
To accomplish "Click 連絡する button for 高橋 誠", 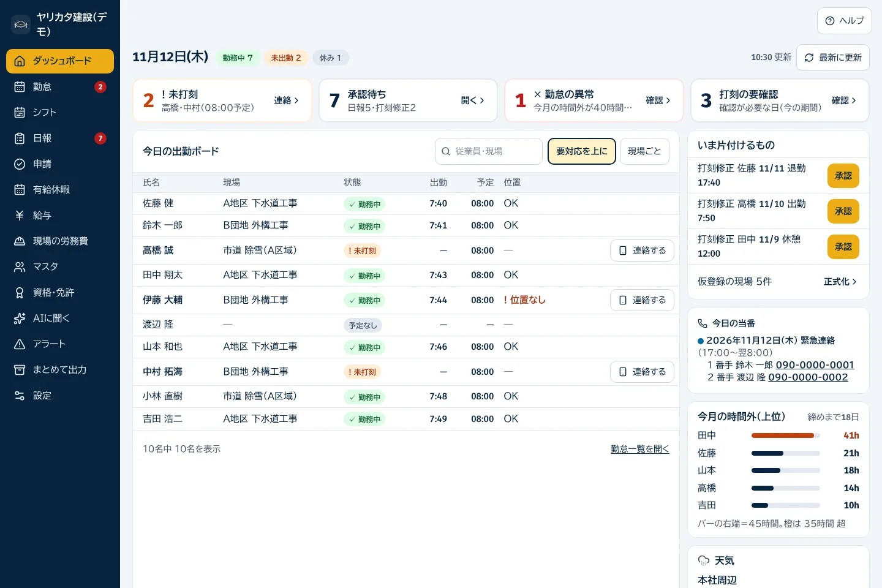I will [x=642, y=251].
